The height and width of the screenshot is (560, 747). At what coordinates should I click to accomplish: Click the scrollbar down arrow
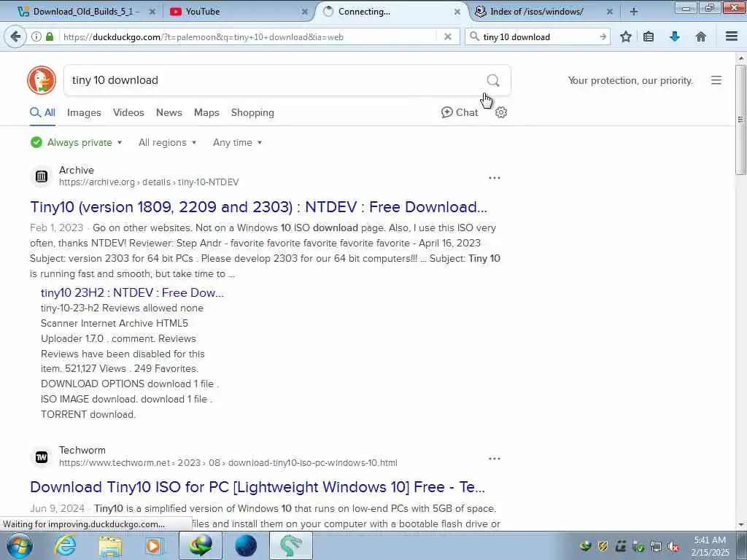[740, 525]
